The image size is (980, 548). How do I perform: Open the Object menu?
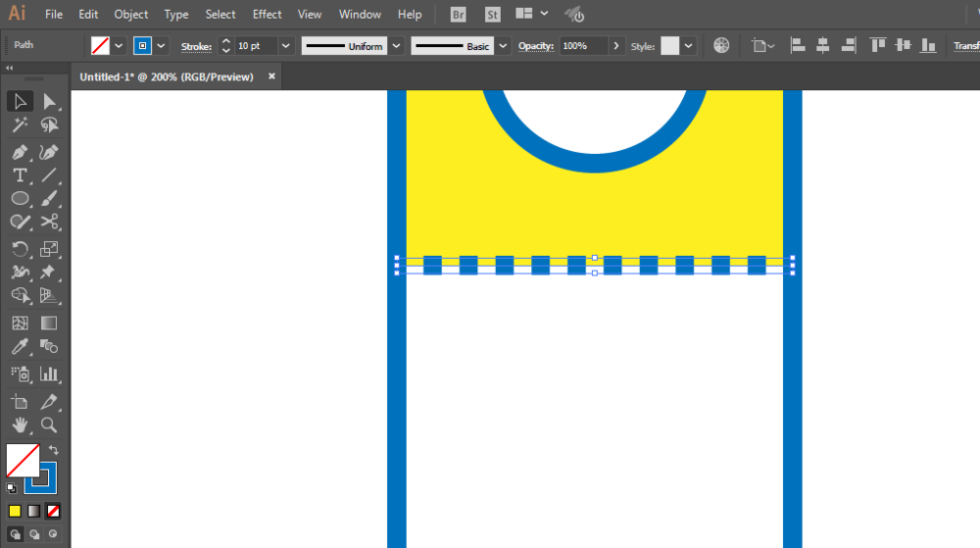pos(131,15)
